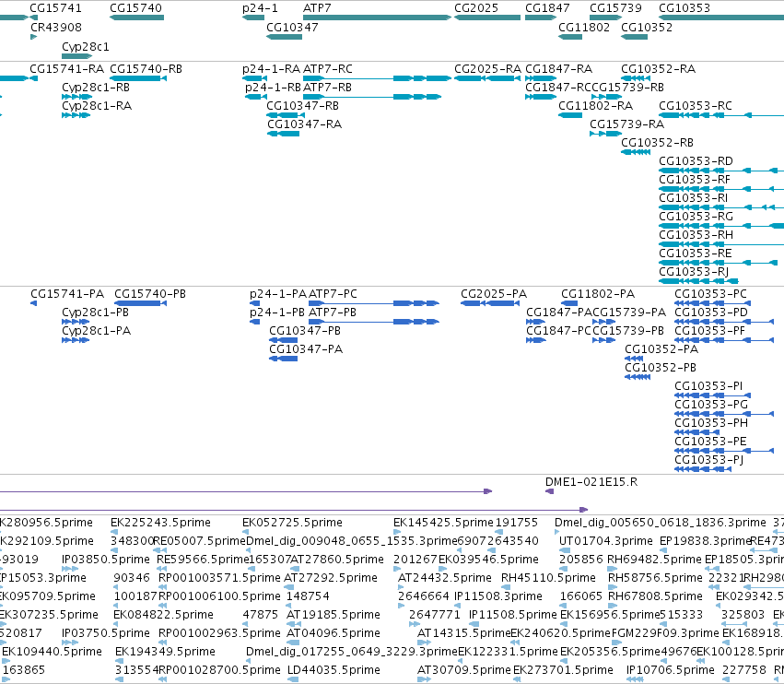This screenshot has width=784, height=684.
Task: Click the RH58756.5prime EST label
Action: point(655,577)
